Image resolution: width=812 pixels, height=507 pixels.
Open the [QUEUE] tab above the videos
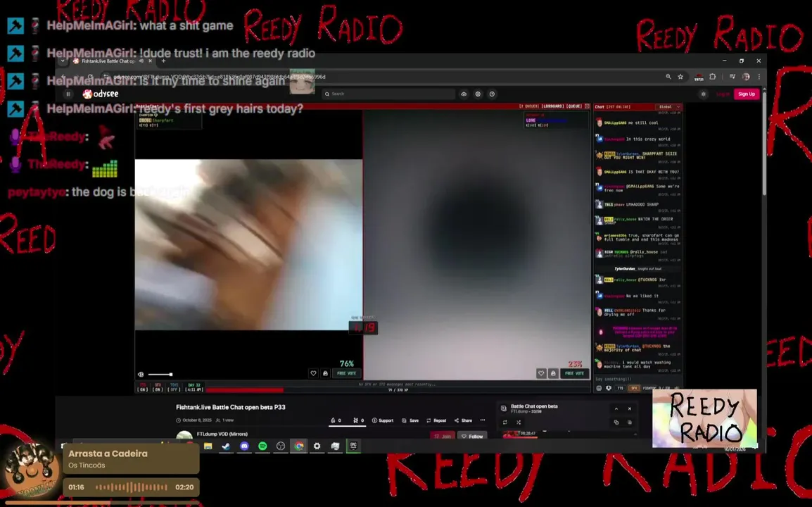point(573,106)
